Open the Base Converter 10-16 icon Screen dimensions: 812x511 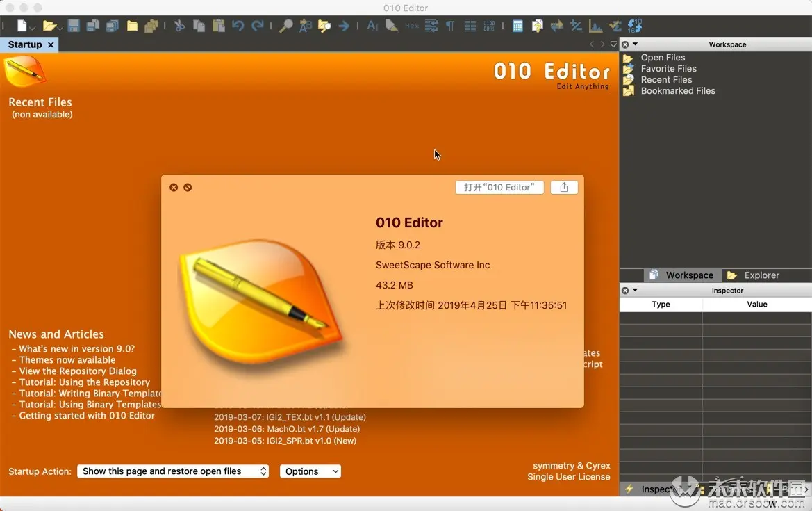click(635, 26)
